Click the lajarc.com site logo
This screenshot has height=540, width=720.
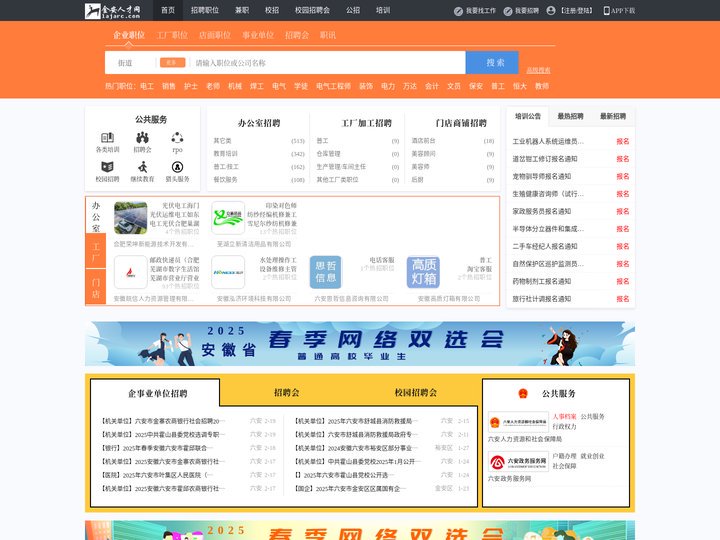click(x=112, y=11)
